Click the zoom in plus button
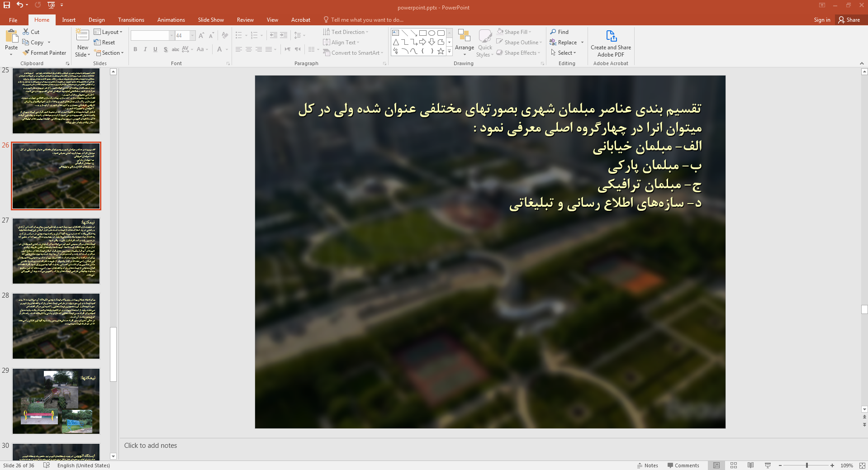Screen dimensions: 868x470 832,465
